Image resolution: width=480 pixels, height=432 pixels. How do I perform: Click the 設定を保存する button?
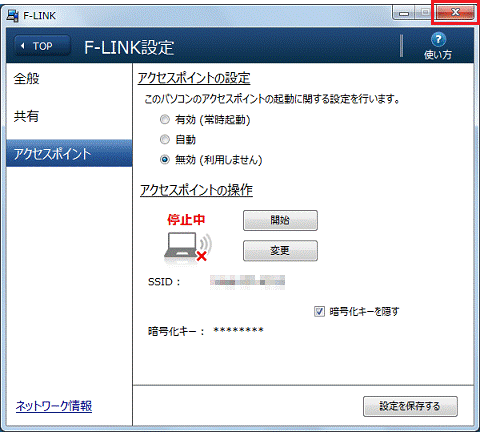click(x=410, y=406)
